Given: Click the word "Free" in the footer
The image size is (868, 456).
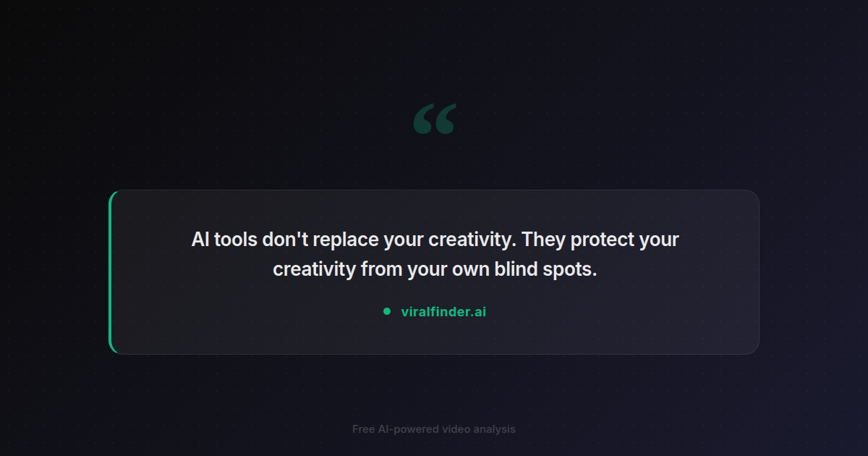Looking at the screenshot, I should (363, 429).
